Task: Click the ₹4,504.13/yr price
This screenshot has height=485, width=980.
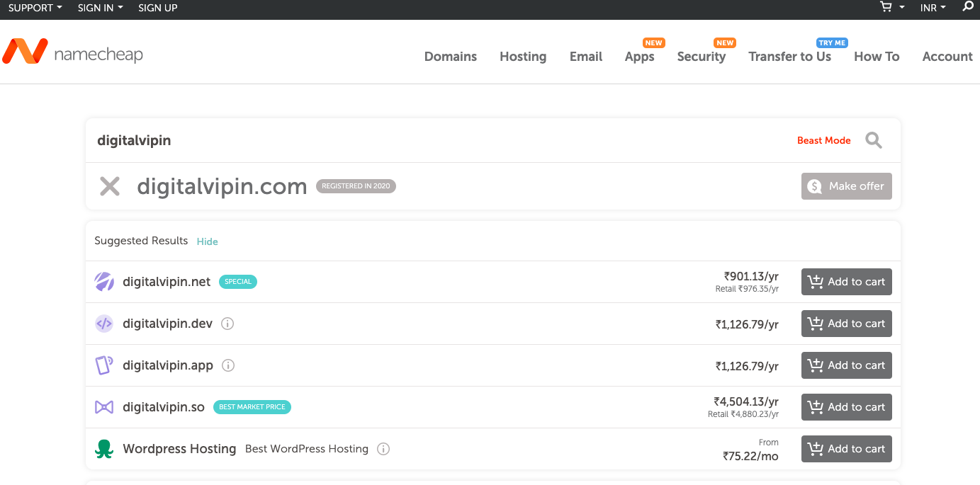Action: [x=746, y=401]
